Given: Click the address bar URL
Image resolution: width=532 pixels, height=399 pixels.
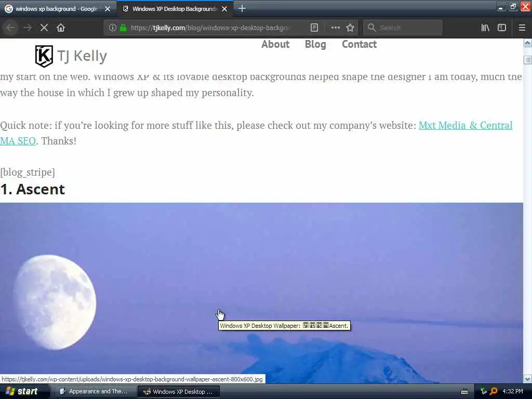Looking at the screenshot, I should 210,28.
